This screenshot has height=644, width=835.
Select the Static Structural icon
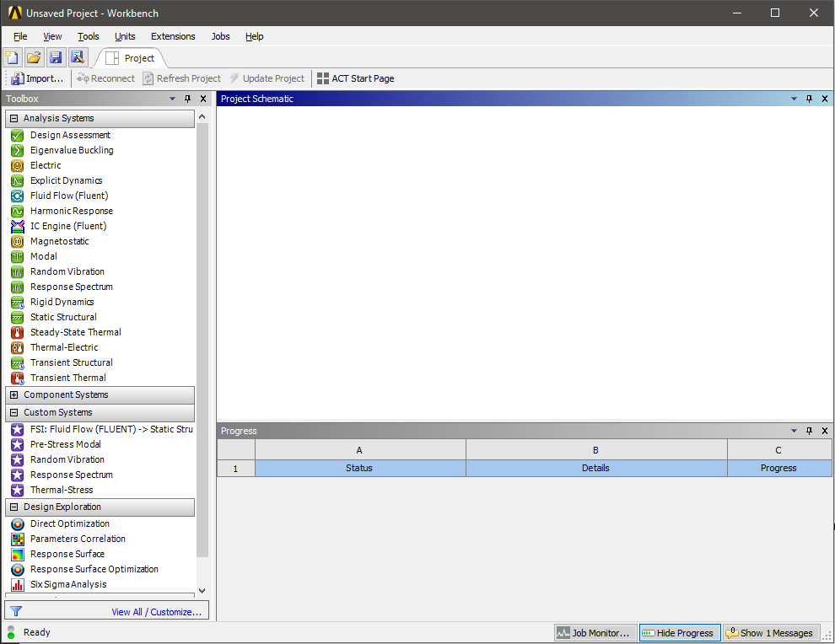(x=18, y=317)
